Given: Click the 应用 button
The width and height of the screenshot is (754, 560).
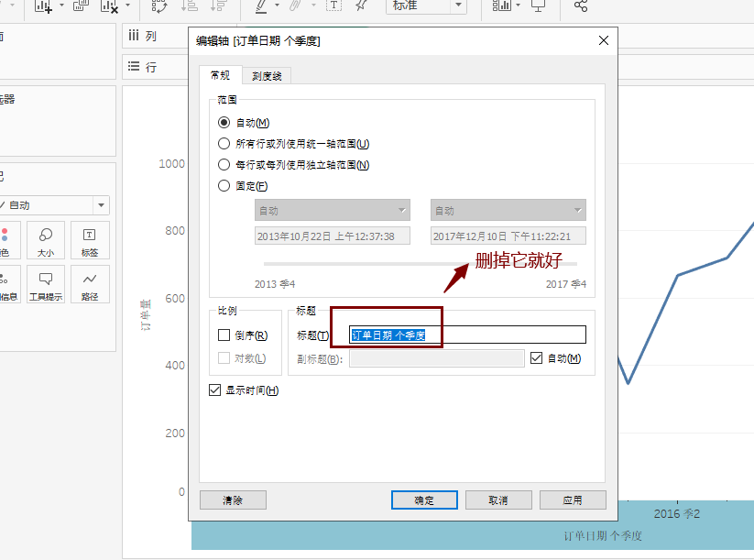Looking at the screenshot, I should point(573,500).
